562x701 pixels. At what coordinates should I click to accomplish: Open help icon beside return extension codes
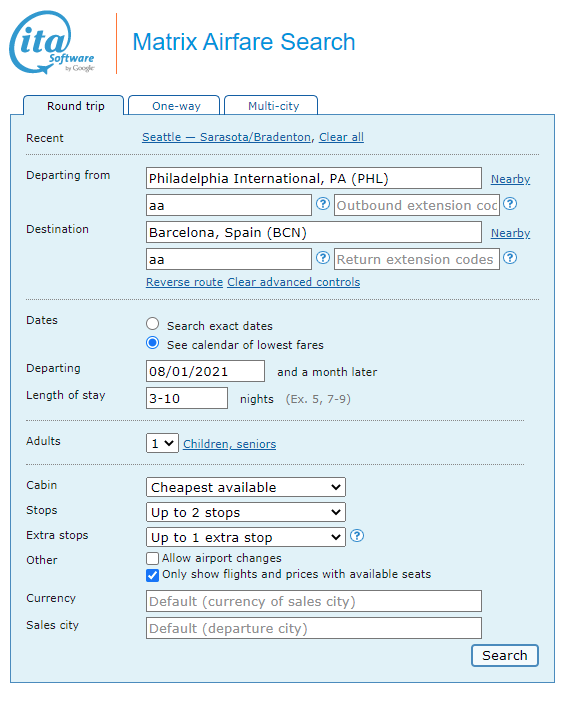coord(510,258)
